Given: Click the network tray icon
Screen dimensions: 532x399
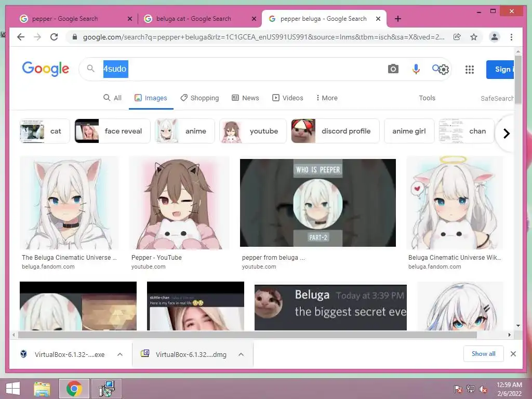Looking at the screenshot, I should 471,389.
